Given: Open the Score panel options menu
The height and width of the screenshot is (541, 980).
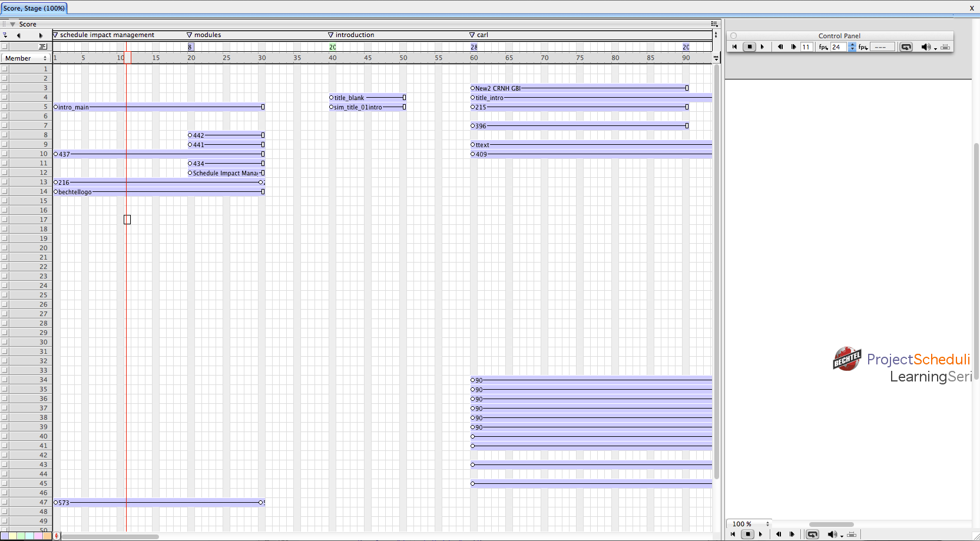Looking at the screenshot, I should pos(714,24).
